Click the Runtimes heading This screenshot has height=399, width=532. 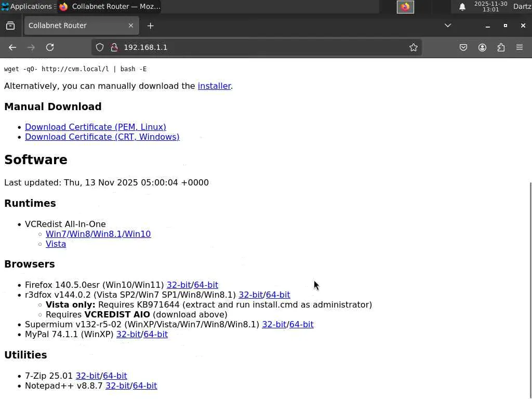coord(30,203)
